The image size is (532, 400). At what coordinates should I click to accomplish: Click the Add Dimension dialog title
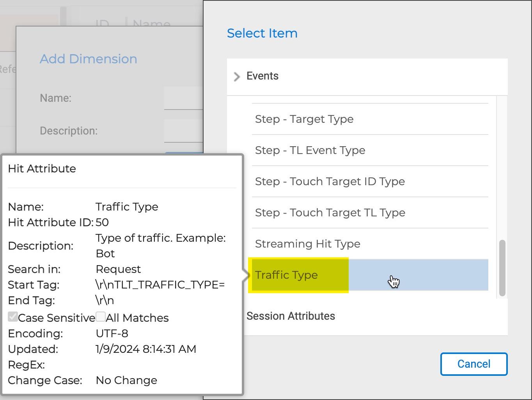(89, 59)
